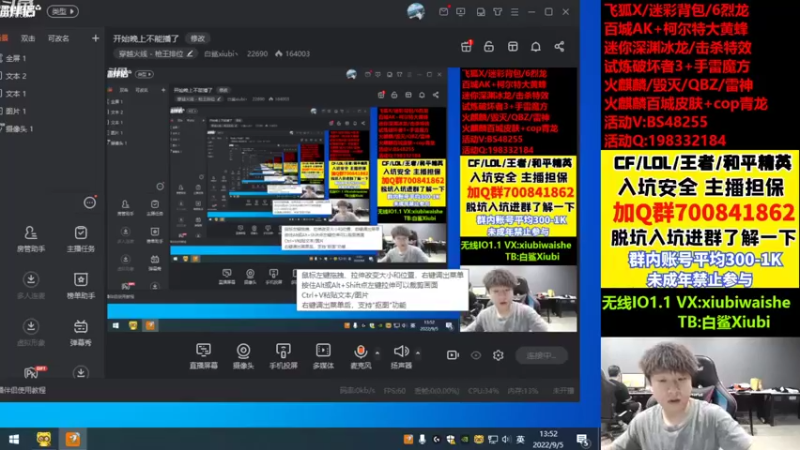Add 手机投屏 phone mirroring source
Image resolution: width=800 pixels, height=450 pixels.
pyautogui.click(x=283, y=356)
